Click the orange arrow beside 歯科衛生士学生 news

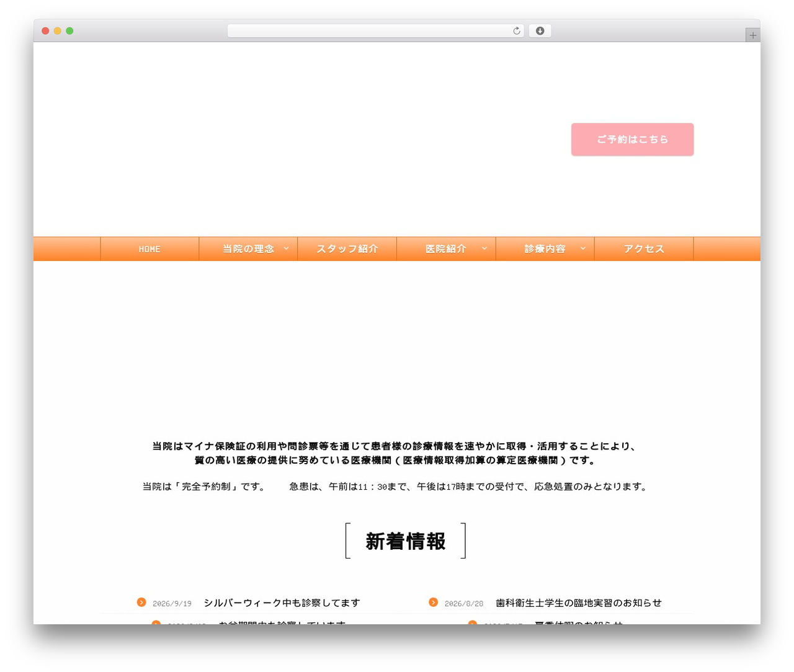433,602
